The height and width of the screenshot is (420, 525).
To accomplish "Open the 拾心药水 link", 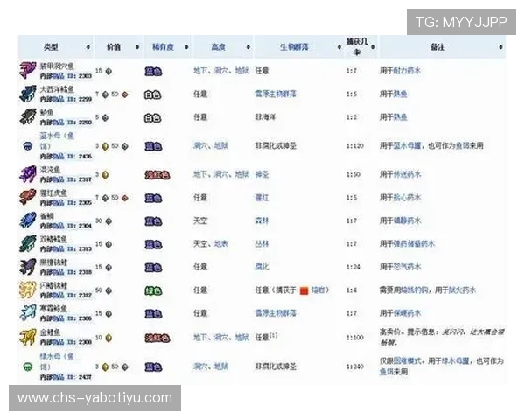I will coord(407,198).
